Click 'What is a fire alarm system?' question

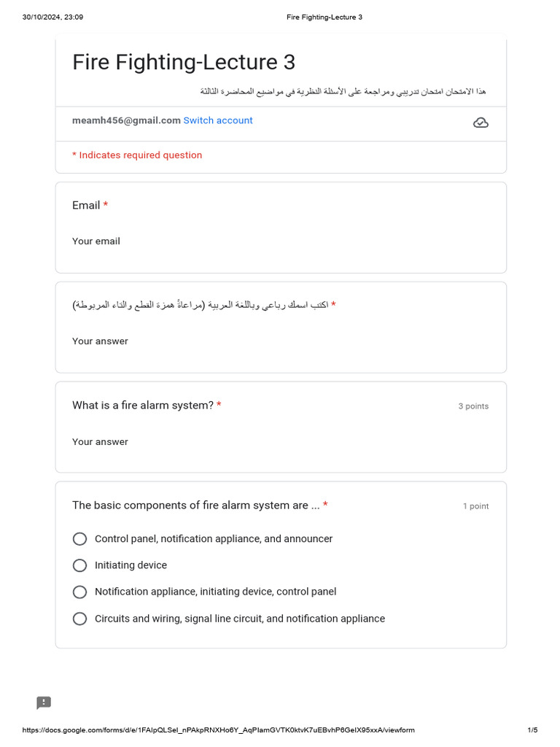[x=143, y=406]
